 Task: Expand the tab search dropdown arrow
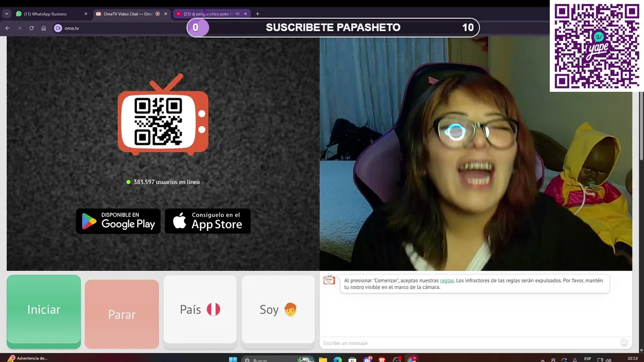click(7, 14)
